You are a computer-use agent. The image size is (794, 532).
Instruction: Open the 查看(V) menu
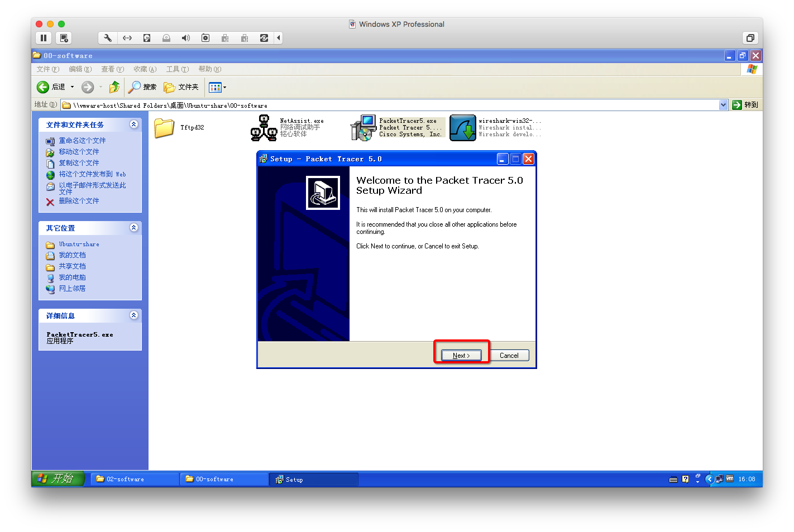[112, 69]
